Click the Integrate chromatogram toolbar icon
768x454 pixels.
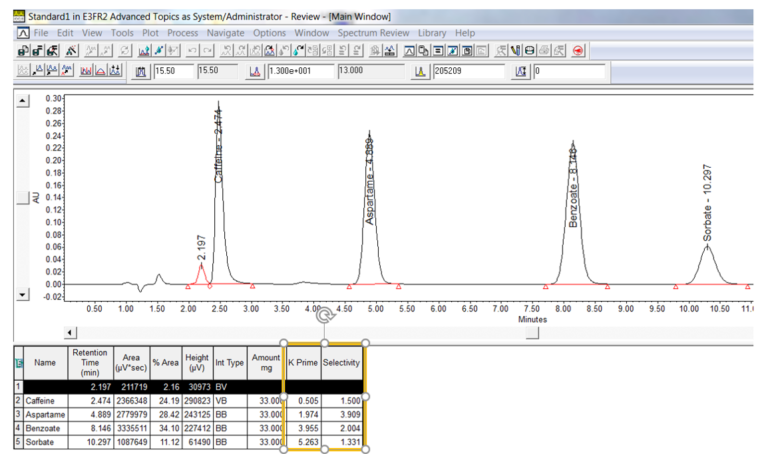[x=144, y=50]
